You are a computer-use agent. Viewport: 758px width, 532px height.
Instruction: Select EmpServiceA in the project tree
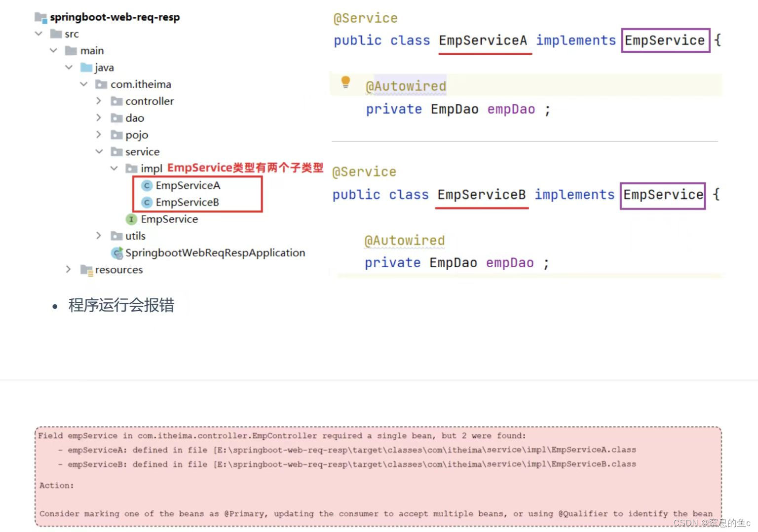[x=188, y=185]
